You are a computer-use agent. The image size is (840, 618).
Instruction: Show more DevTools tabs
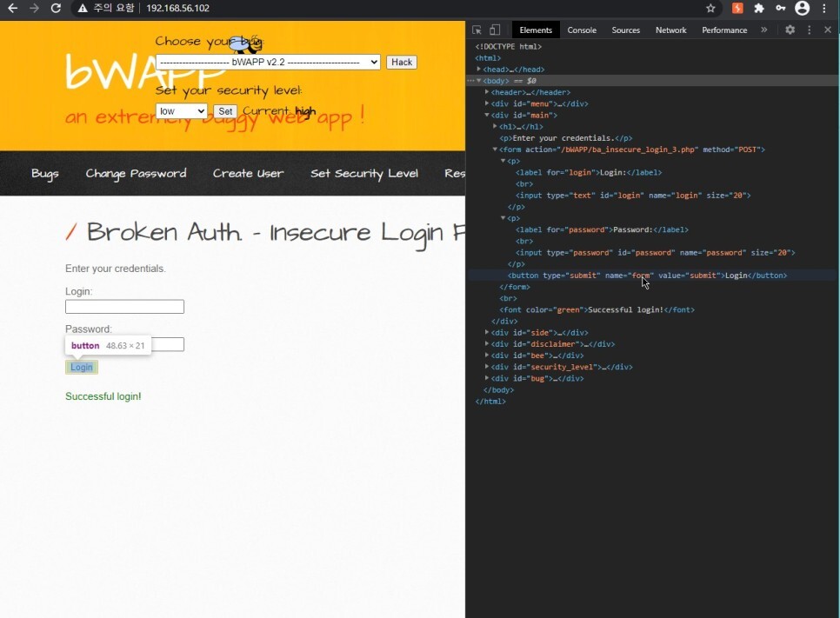pyautogui.click(x=764, y=30)
